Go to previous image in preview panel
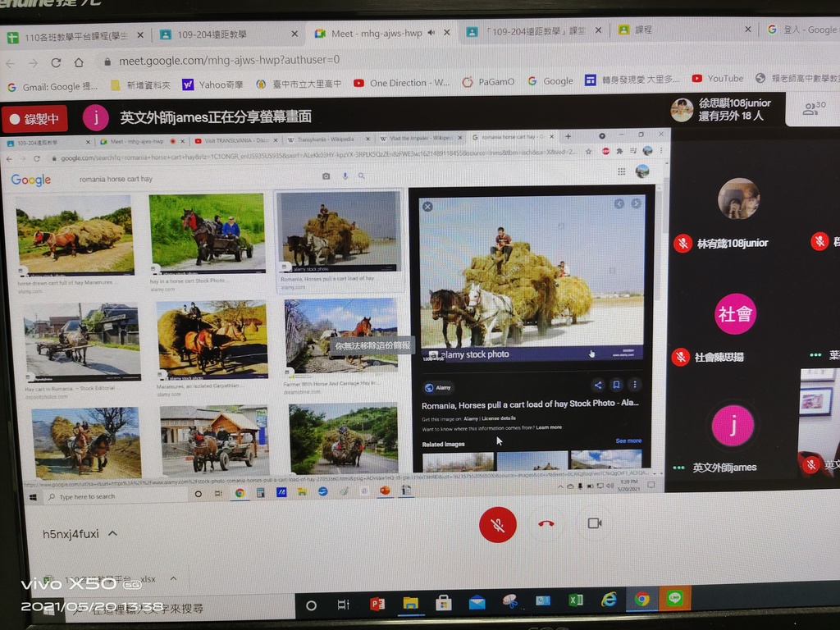This screenshot has height=630, width=840. [619, 203]
